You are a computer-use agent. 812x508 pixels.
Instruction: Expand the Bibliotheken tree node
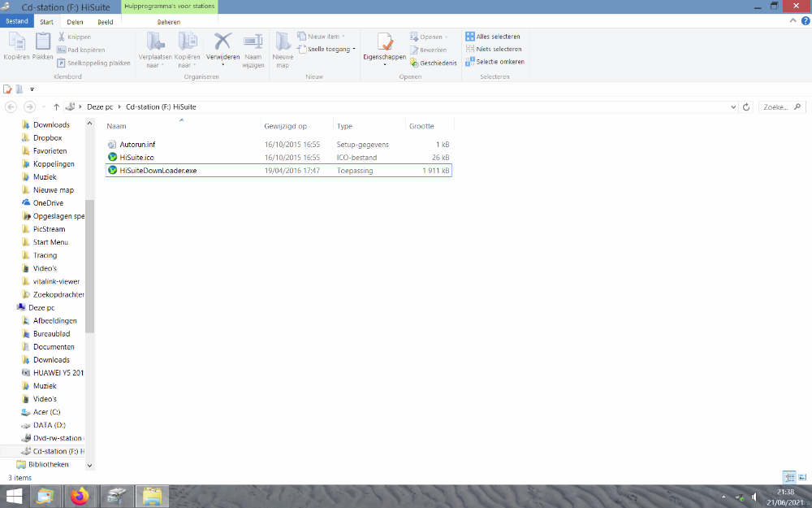point(11,465)
